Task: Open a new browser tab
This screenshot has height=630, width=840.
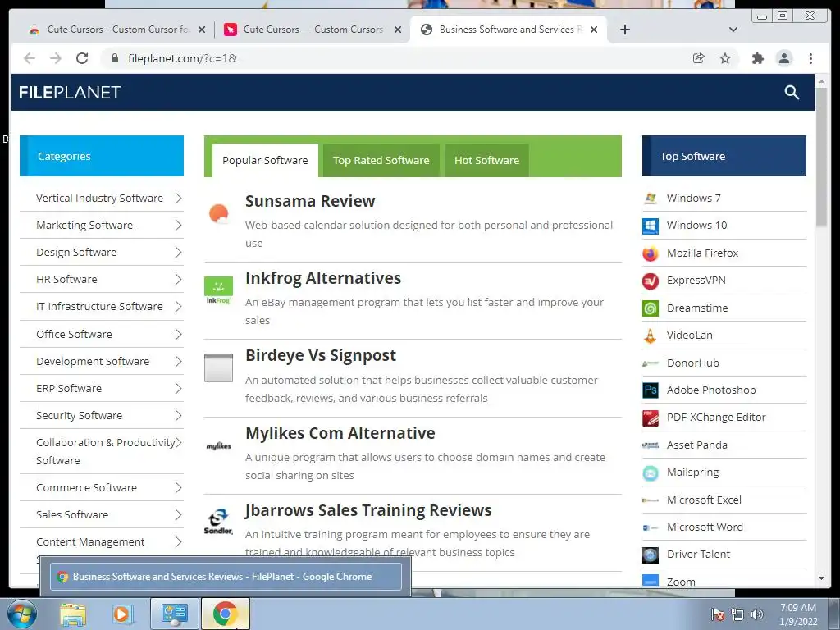Action: click(x=624, y=30)
